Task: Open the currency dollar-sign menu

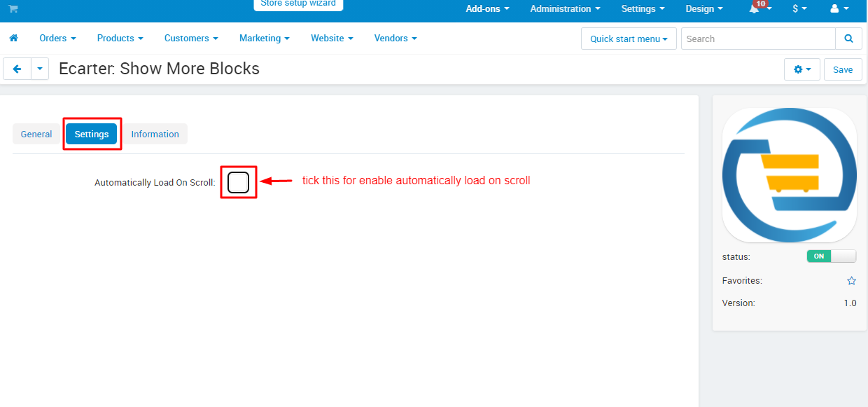Action: click(799, 9)
